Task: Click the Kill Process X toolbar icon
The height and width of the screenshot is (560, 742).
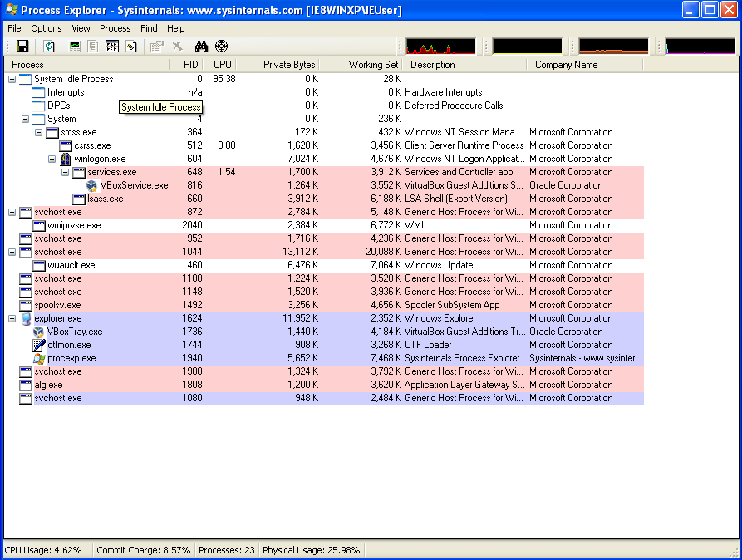Action: click(177, 46)
